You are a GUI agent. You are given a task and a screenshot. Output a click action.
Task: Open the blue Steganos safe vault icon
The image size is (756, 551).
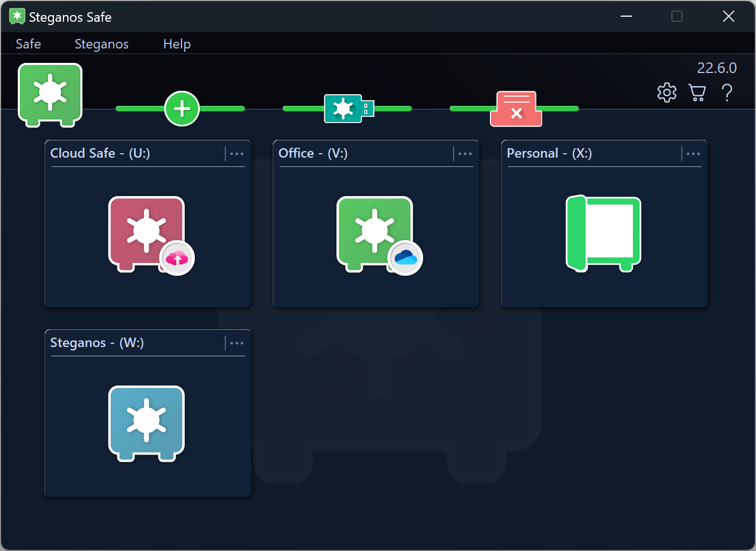pyautogui.click(x=146, y=423)
